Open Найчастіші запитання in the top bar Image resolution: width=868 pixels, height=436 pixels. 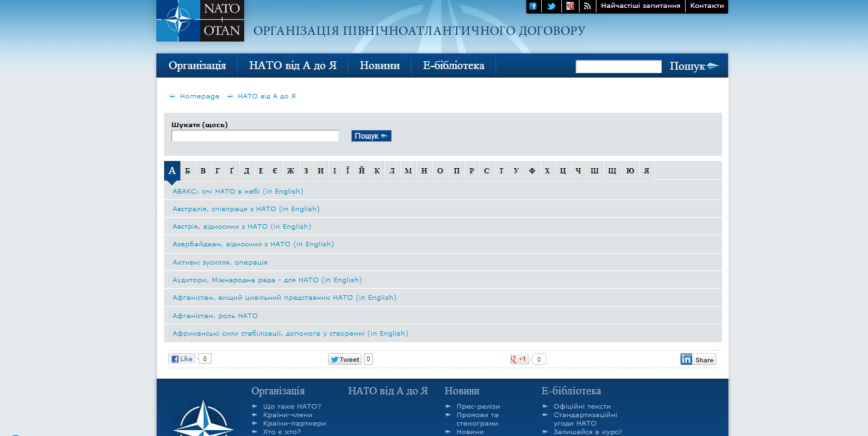click(x=641, y=5)
